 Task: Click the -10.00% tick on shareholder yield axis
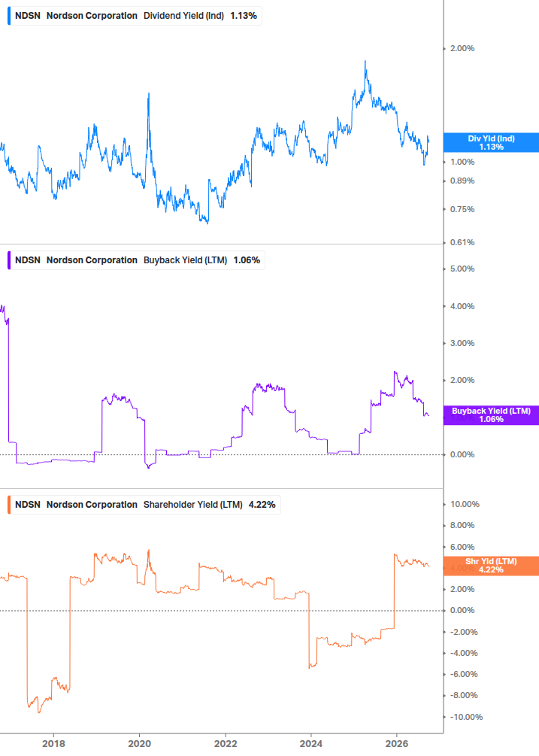(466, 717)
